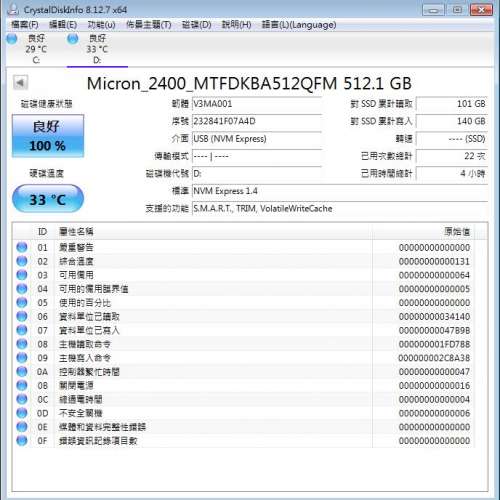Screen dimensions: 500x500
Task: Click status circle of attribute ID 0D
Action: [x=22, y=413]
